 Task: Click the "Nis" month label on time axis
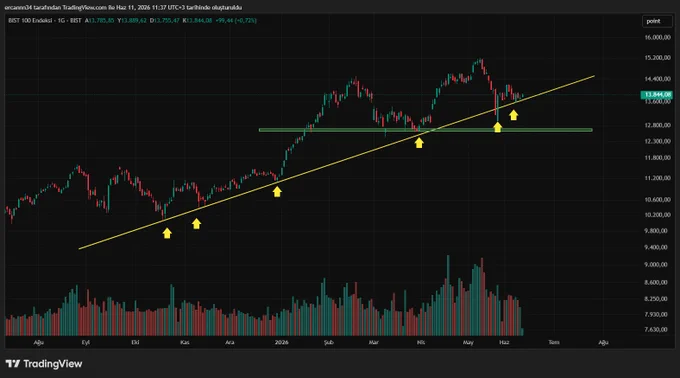421,342
